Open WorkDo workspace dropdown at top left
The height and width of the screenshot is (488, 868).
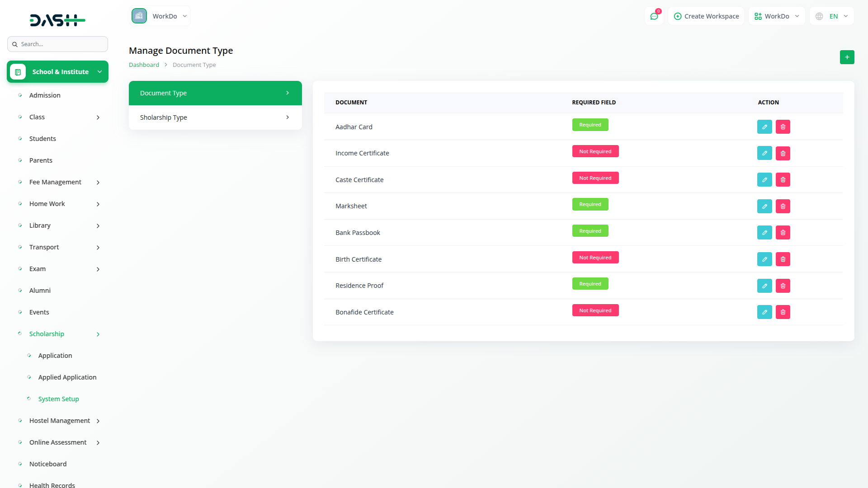click(160, 16)
